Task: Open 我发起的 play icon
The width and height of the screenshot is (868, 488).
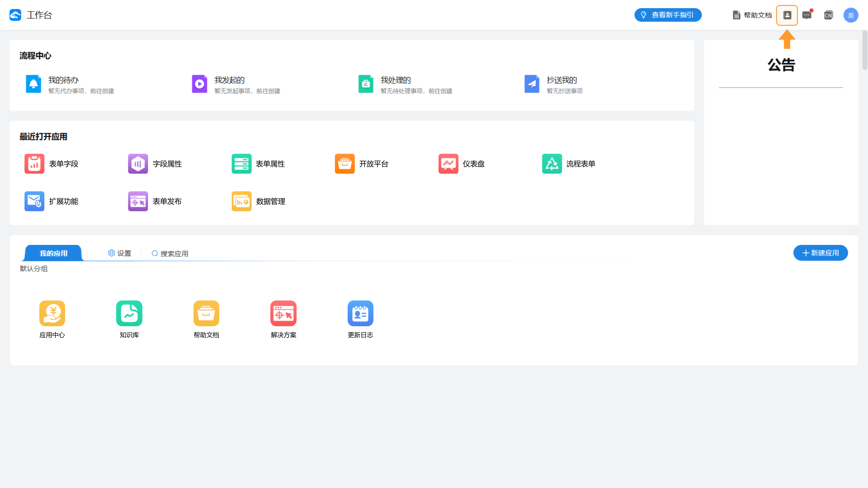Action: pyautogui.click(x=199, y=84)
